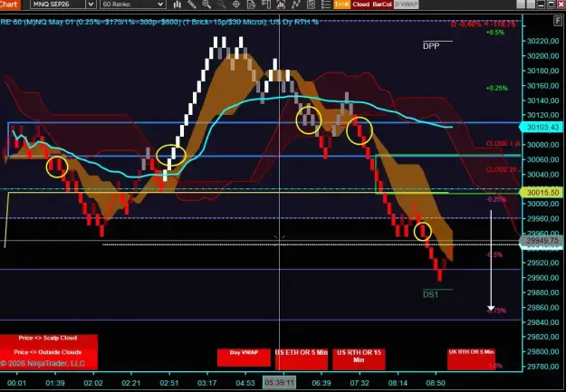Image resolution: width=566 pixels, height=392 pixels.
Task: Click the cyan 30103.43 price marker
Action: click(542, 127)
